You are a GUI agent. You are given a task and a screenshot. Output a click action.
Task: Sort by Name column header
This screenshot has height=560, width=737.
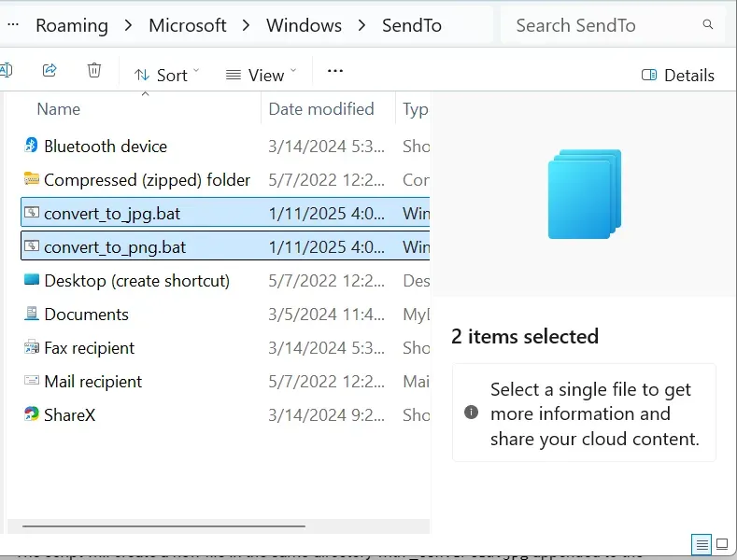(x=59, y=109)
